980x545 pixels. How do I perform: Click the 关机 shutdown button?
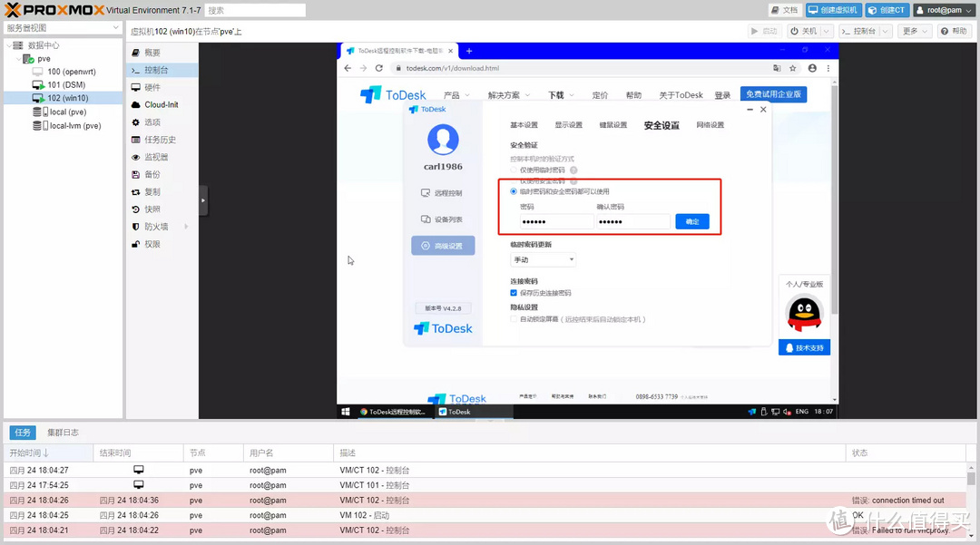(803, 31)
